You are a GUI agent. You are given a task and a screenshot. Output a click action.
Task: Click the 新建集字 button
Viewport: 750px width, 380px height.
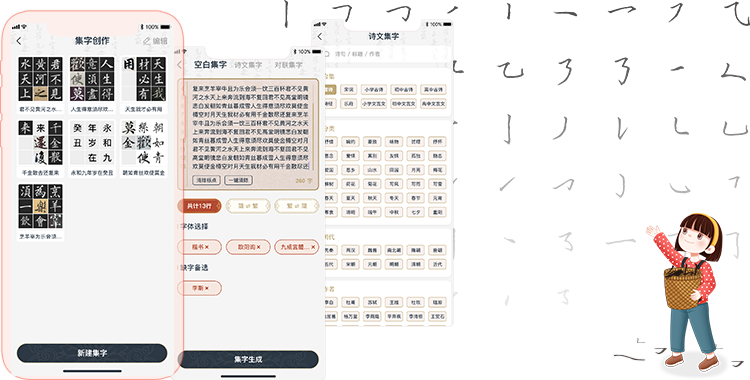coord(92,353)
